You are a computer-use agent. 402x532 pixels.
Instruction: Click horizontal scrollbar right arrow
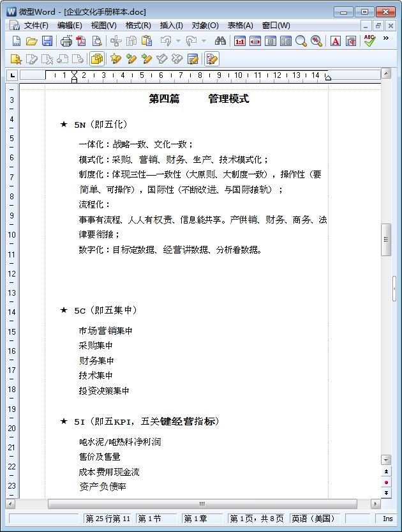[x=376, y=504]
